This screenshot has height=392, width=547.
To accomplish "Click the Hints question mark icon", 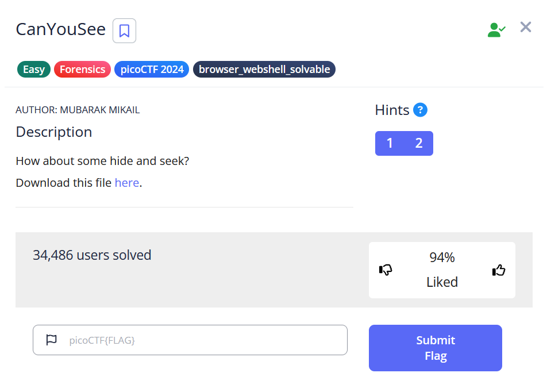I will 420,110.
